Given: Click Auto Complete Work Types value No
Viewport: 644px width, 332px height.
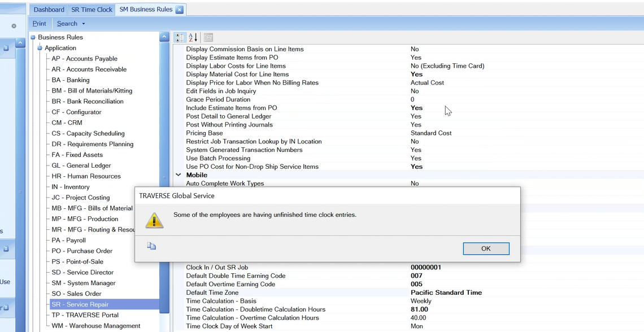Looking at the screenshot, I should pyautogui.click(x=415, y=184).
